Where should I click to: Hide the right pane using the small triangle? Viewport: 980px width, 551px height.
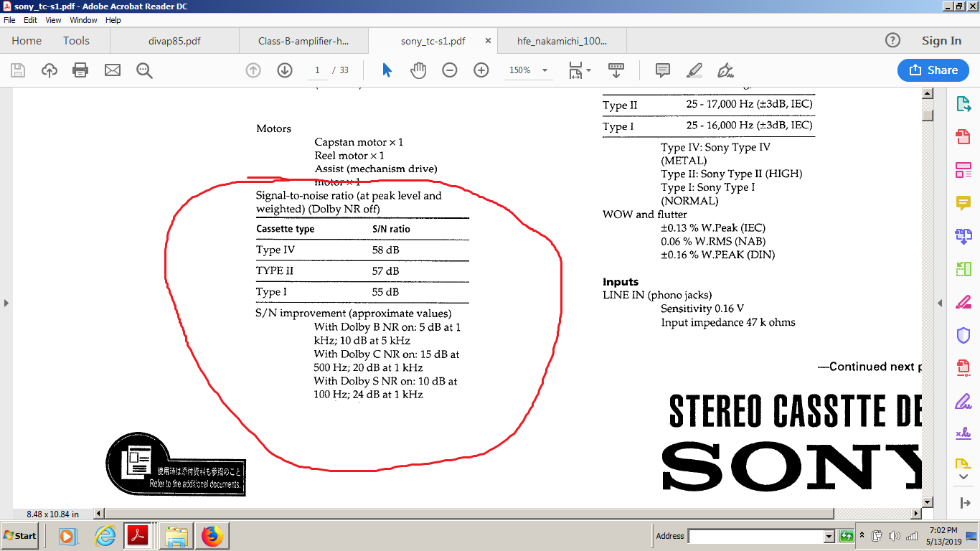[x=941, y=303]
